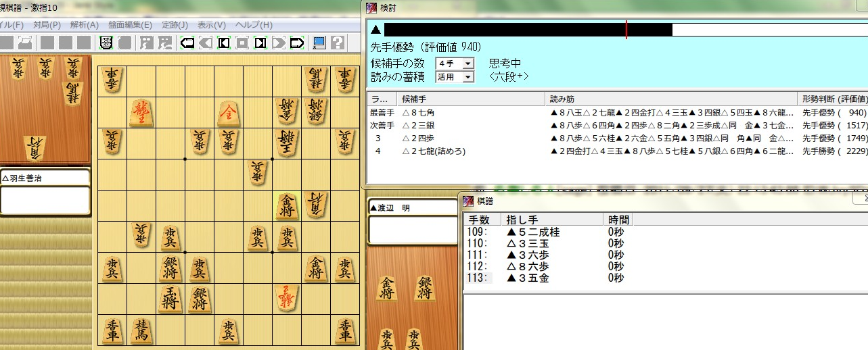Viewport: 868px width, 350px height.
Task: Click the stop square toolbar icon
Action: pyautogui.click(x=242, y=43)
